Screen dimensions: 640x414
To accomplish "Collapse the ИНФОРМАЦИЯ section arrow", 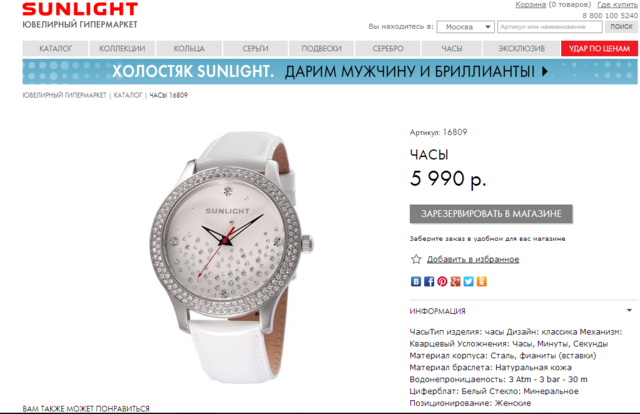I will pyautogui.click(x=629, y=311).
